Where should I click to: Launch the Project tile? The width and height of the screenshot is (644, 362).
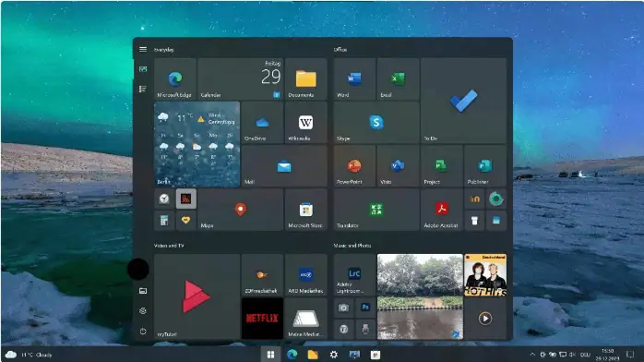tap(442, 166)
